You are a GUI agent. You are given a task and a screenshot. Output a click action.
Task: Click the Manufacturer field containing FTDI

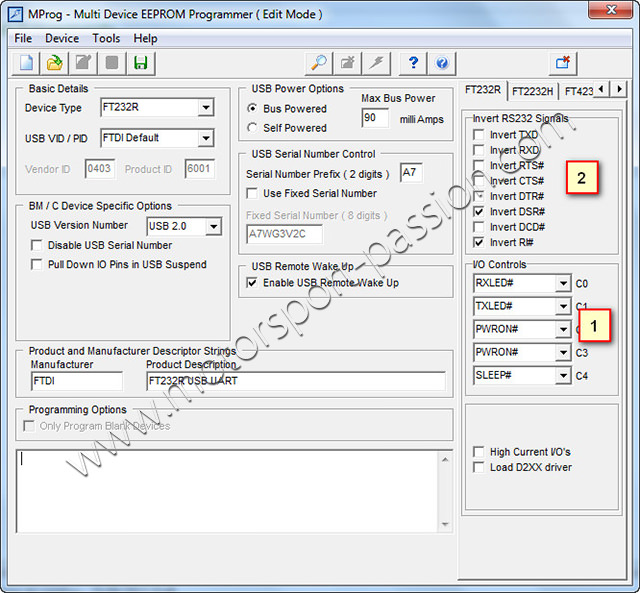click(77, 381)
